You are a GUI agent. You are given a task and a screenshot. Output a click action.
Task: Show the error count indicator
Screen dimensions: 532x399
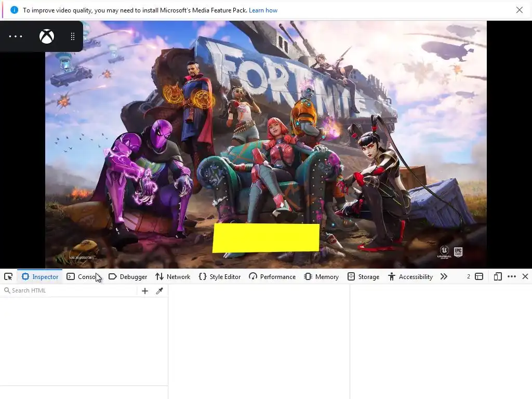tap(468, 276)
